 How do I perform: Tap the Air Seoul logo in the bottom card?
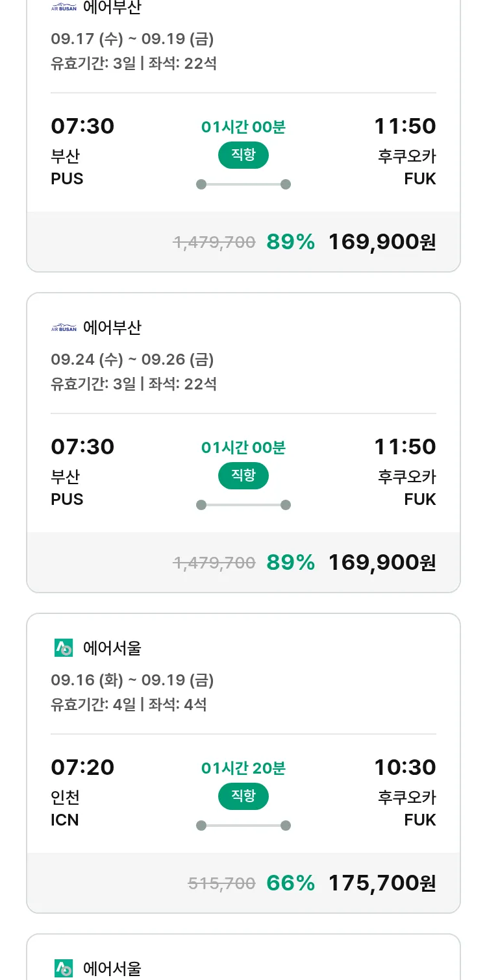pyautogui.click(x=63, y=968)
